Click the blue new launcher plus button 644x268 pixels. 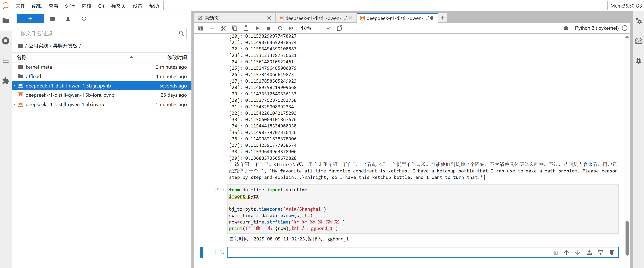[x=30, y=18]
